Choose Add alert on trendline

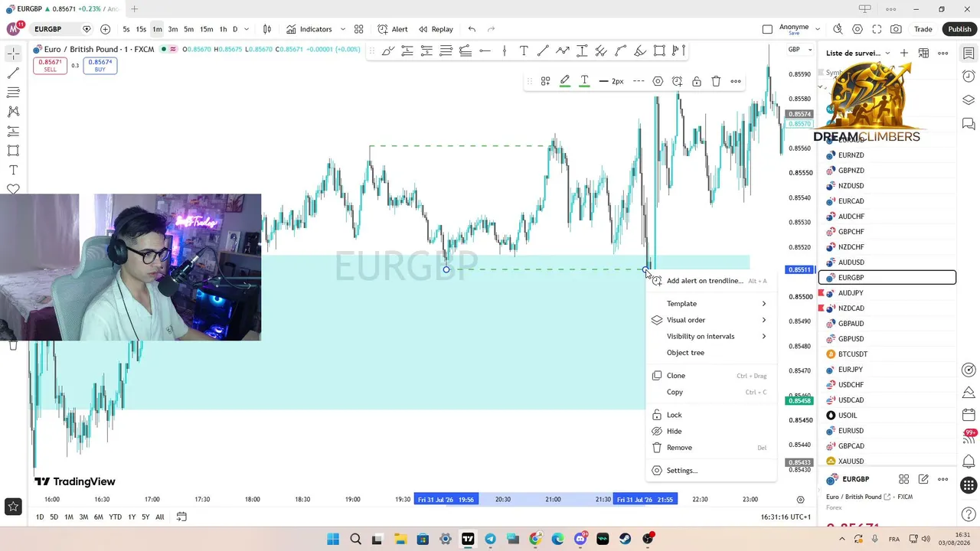(711, 281)
